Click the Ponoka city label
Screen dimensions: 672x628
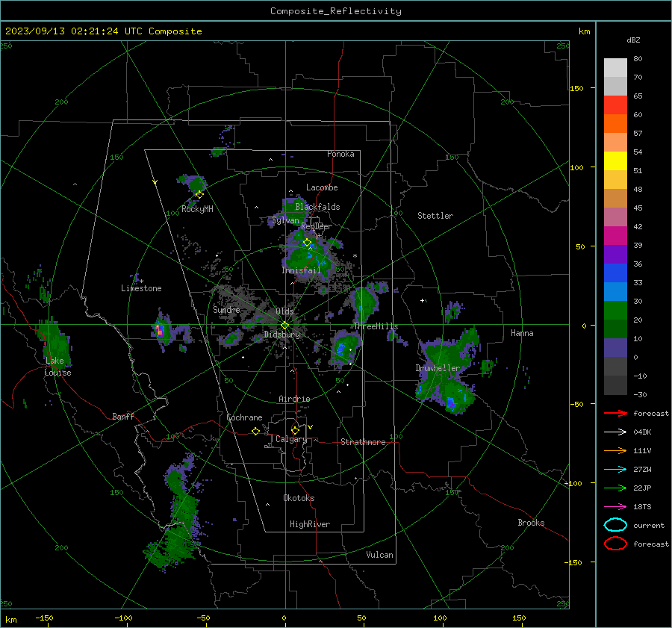point(340,154)
